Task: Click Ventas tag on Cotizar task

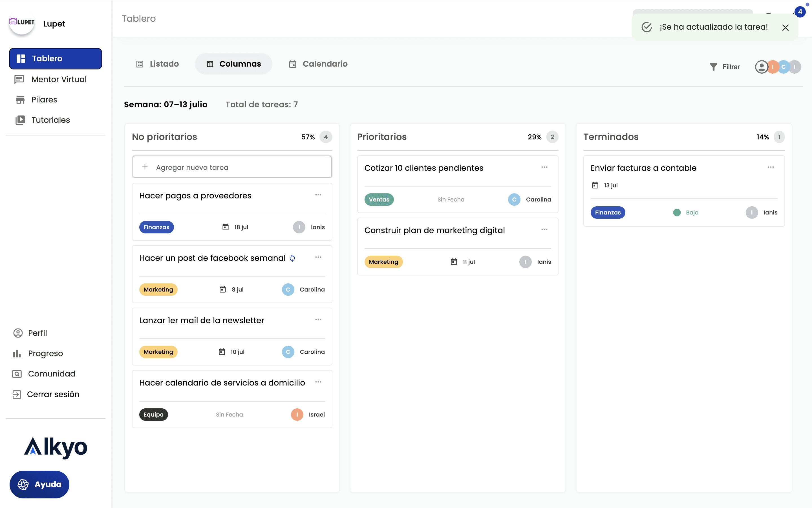Action: point(379,200)
